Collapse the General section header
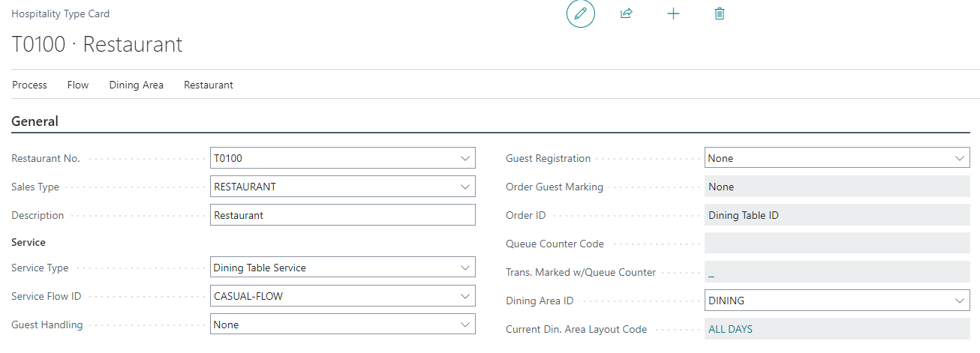This screenshot has width=980, height=353. point(35,121)
